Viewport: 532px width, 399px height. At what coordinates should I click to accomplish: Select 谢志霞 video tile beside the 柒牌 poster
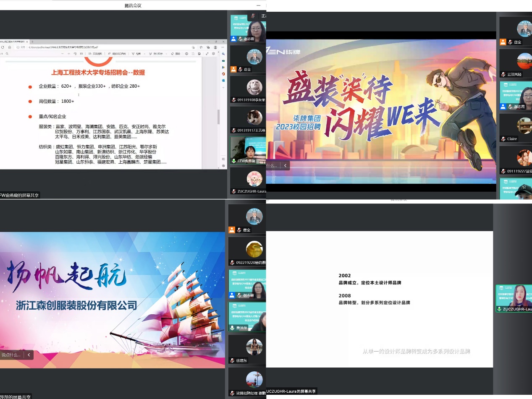tap(516, 95)
